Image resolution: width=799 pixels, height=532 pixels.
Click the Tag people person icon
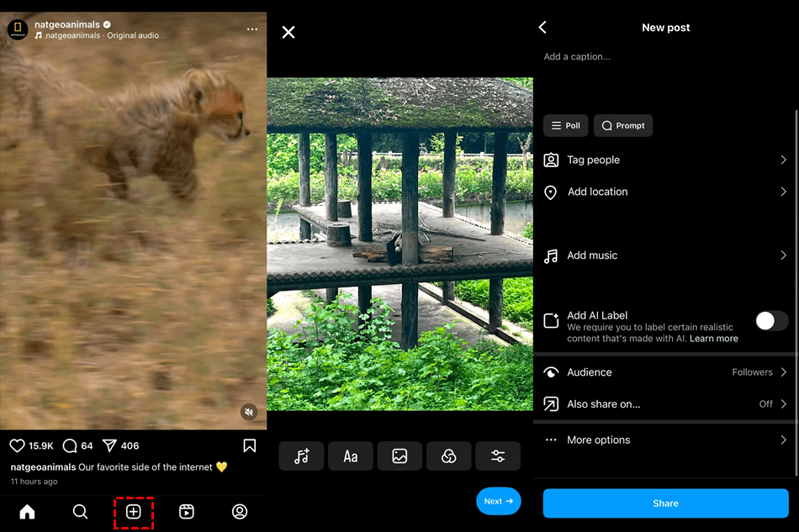(x=551, y=160)
